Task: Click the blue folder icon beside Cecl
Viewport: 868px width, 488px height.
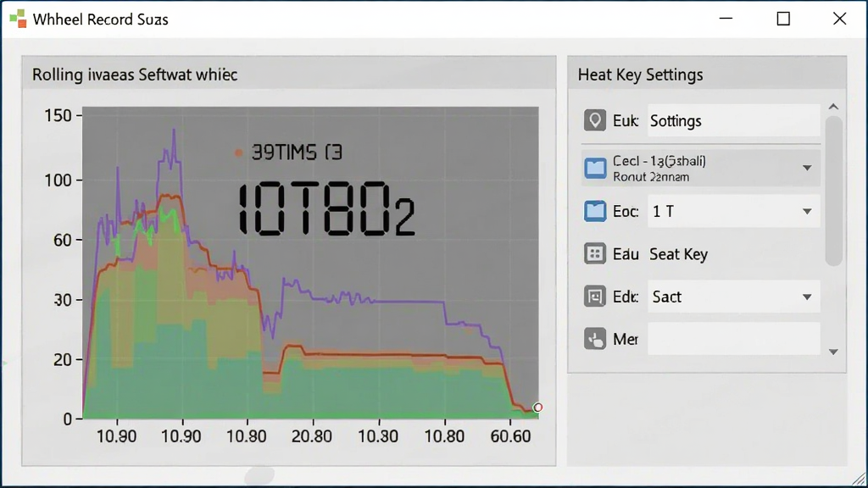Action: click(595, 168)
